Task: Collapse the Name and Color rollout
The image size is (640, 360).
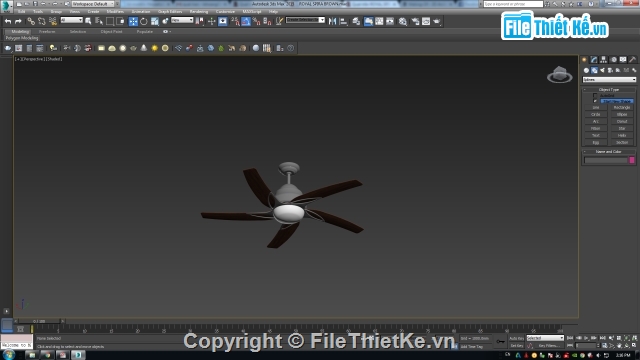Action: coord(609,151)
